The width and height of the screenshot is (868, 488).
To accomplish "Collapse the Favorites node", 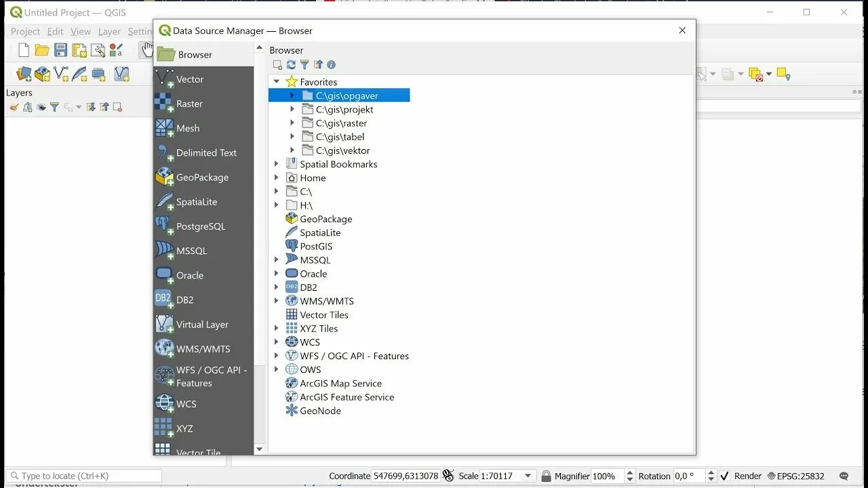I will pos(277,82).
